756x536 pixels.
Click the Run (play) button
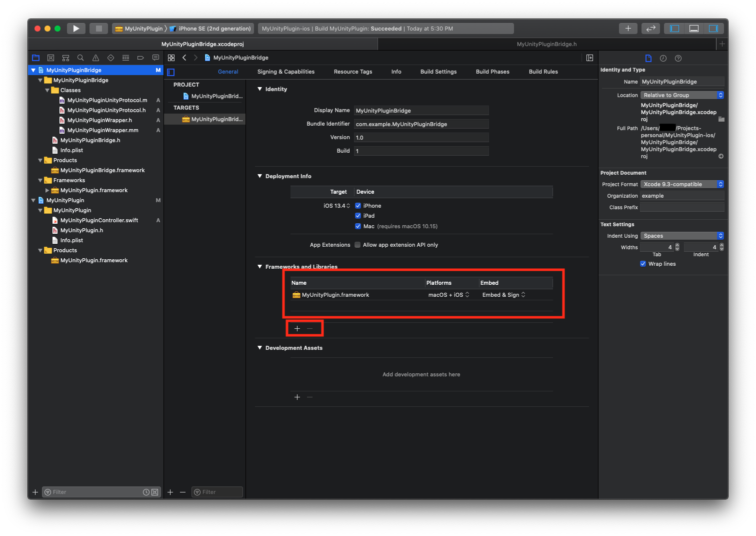point(76,29)
